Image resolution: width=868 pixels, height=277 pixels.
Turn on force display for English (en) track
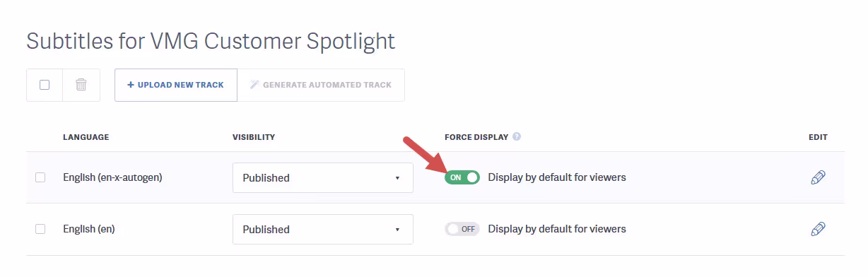coord(462,229)
